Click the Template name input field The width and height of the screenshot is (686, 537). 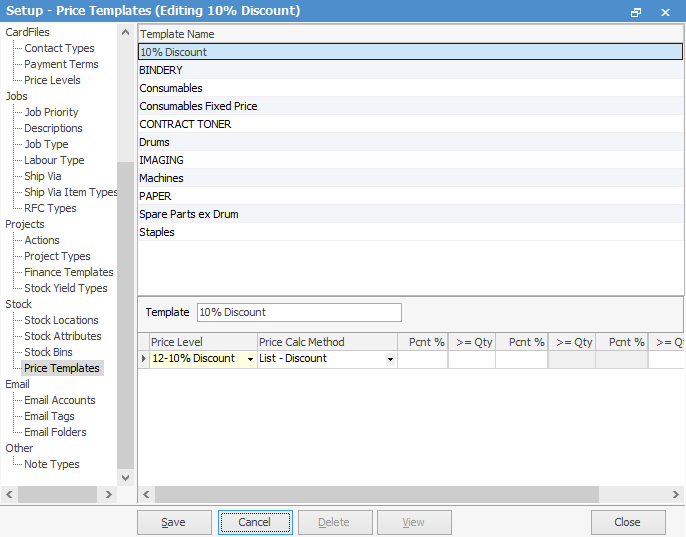click(x=299, y=312)
